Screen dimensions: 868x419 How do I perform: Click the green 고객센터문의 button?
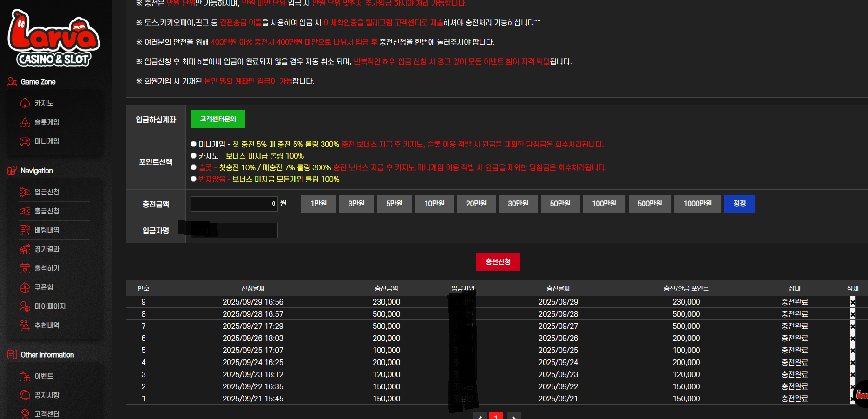click(x=218, y=119)
